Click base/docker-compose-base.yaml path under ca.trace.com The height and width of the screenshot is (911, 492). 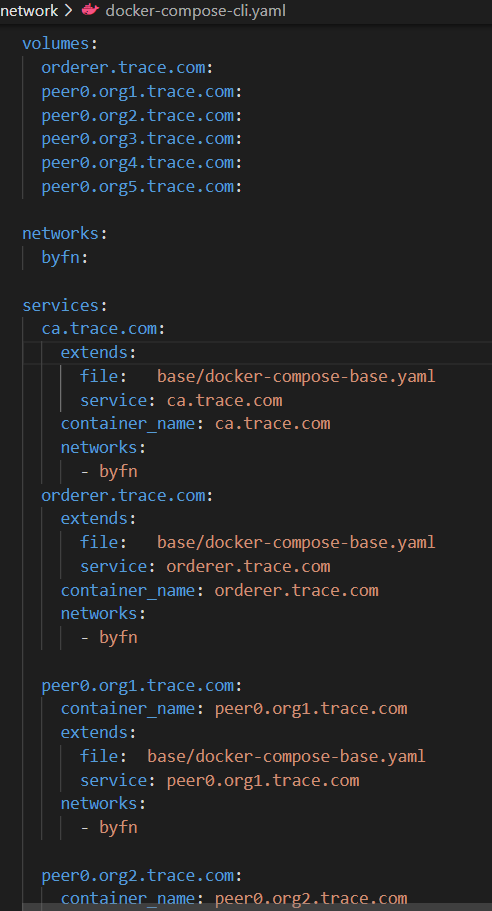(x=296, y=376)
